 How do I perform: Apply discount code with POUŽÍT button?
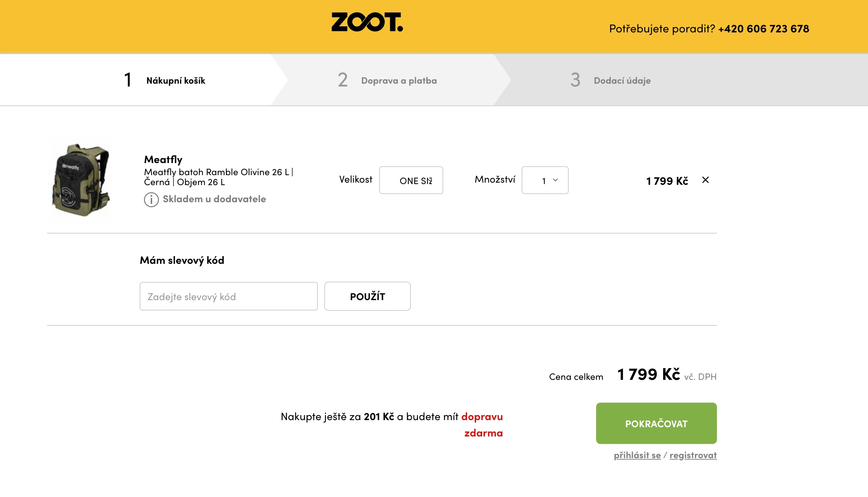[367, 296]
